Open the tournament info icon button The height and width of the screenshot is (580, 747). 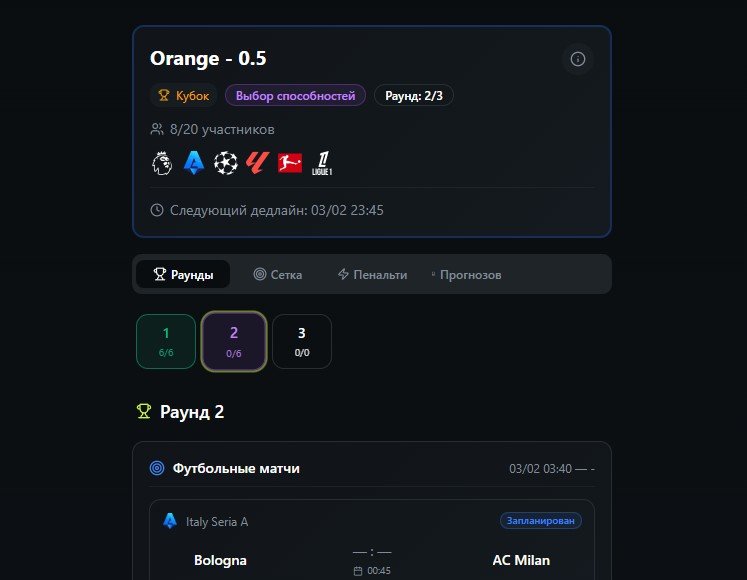coord(577,59)
